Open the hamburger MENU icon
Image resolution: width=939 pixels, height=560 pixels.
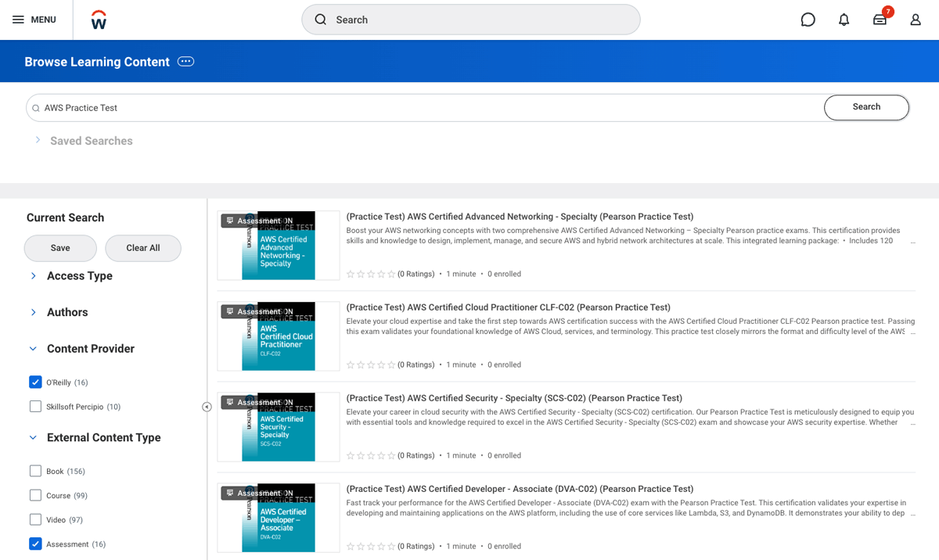[18, 20]
